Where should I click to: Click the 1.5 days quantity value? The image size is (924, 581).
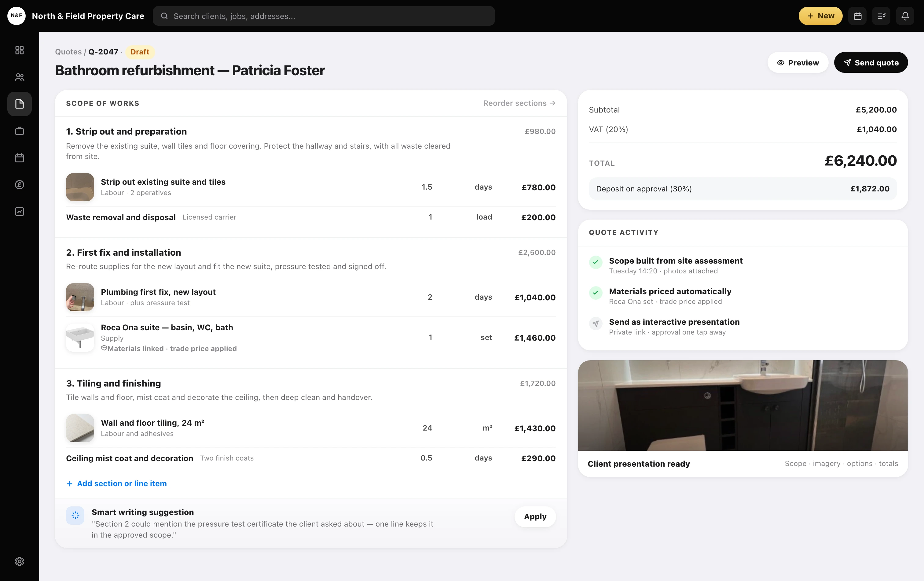coord(427,187)
